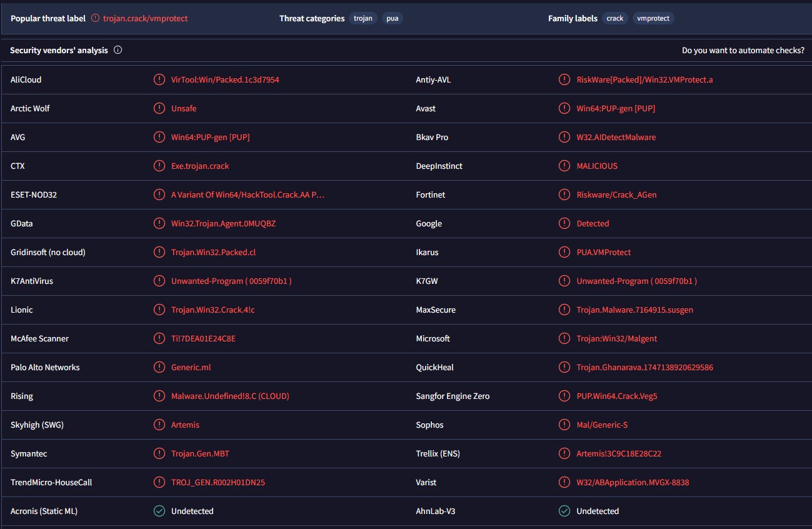Viewport: 812px width, 529px height.
Task: Click the warning icon beside the popular threat label
Action: (95, 18)
